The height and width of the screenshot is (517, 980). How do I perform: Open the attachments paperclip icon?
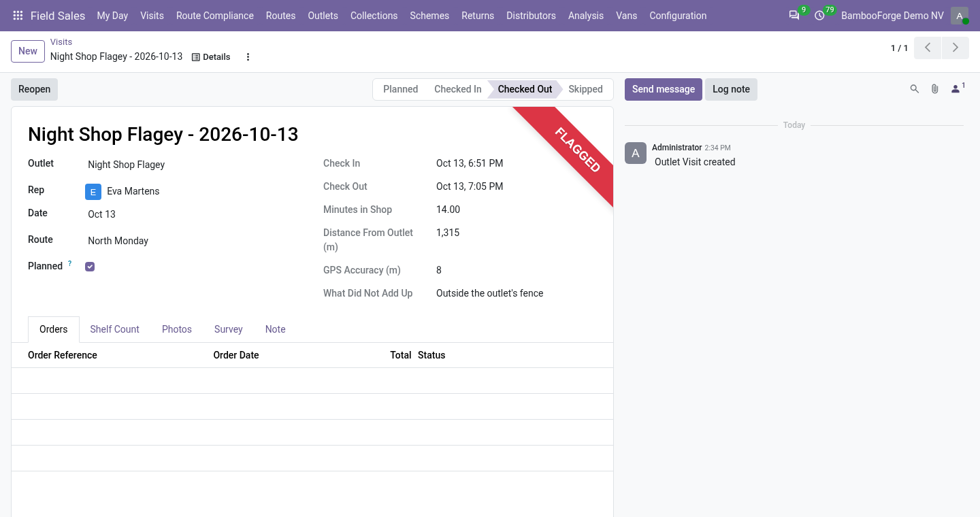[935, 89]
